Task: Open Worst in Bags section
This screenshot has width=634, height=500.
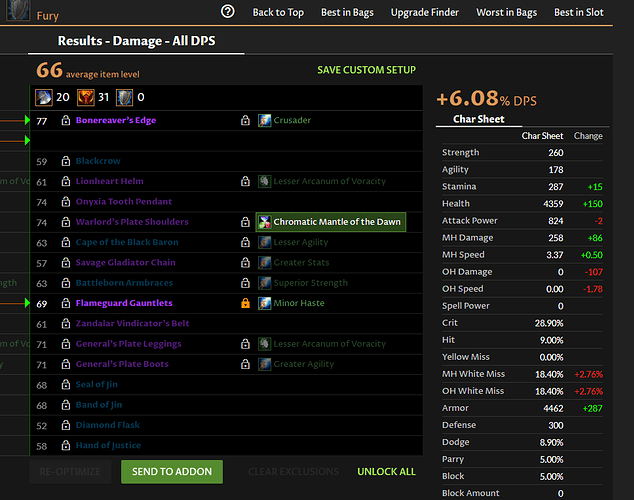Action: 507,13
